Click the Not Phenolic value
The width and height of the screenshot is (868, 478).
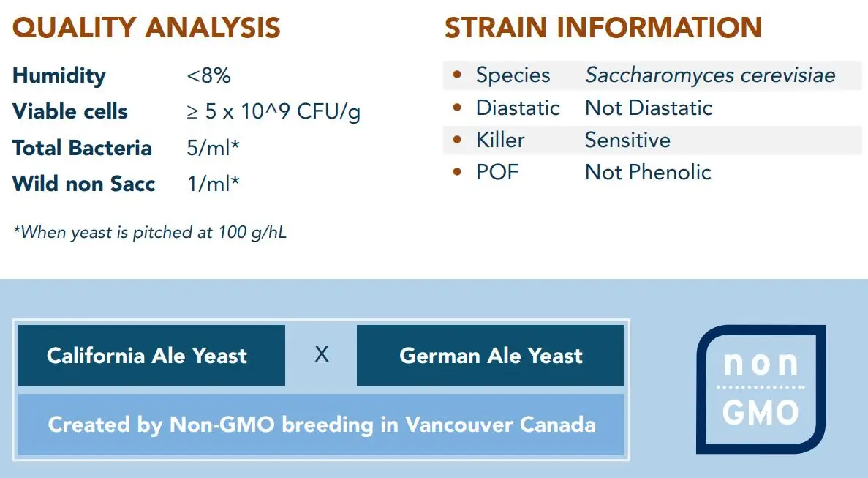point(648,172)
